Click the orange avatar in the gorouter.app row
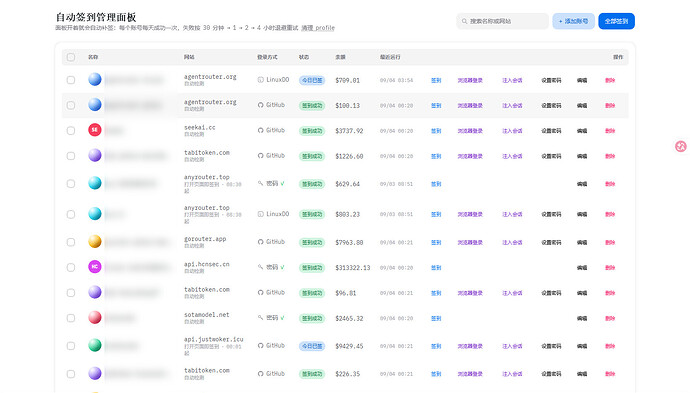The width and height of the screenshot is (690, 393). coord(95,242)
